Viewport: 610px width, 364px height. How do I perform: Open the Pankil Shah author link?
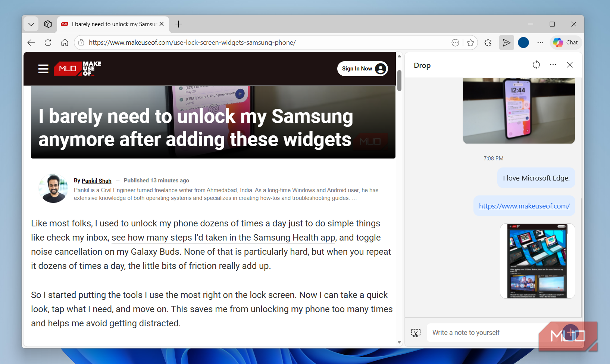click(97, 181)
